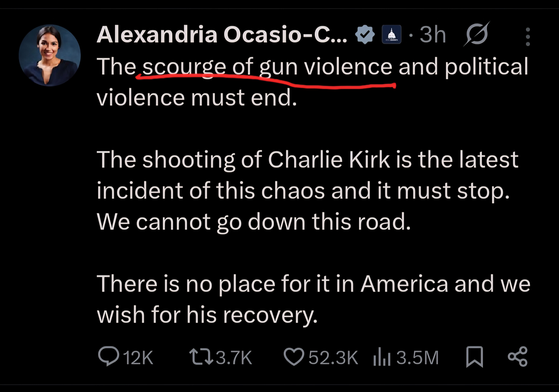Like the post with the heart icon
Viewport: 559px width, 392px height.
pos(294,357)
